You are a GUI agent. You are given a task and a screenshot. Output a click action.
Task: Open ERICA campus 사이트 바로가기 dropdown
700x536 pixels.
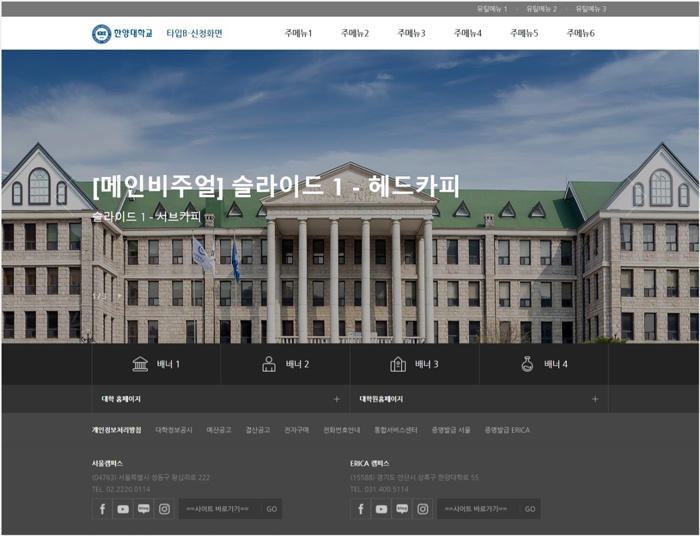[x=476, y=509]
